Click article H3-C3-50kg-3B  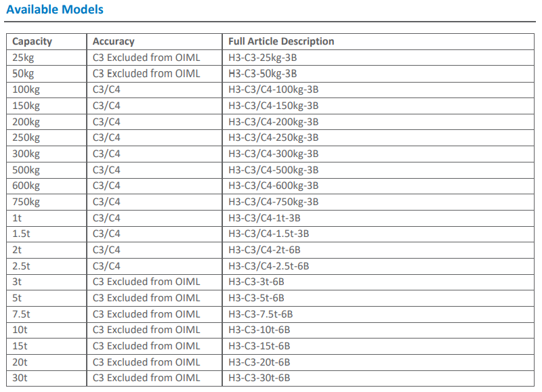tap(262, 74)
